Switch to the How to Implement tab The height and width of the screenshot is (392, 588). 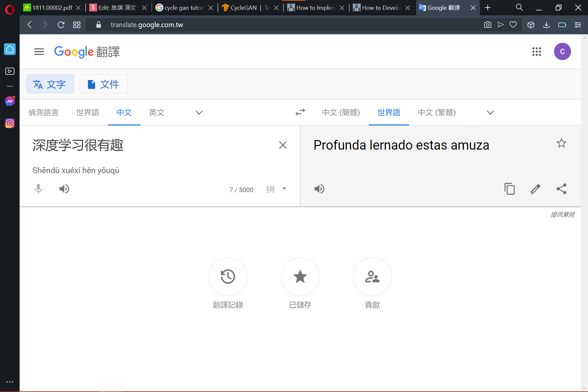[x=315, y=8]
